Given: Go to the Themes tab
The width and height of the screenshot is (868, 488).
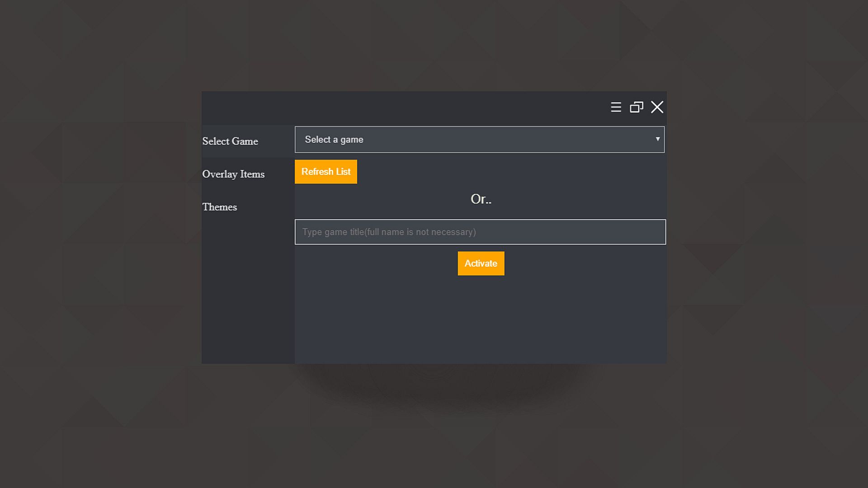Looking at the screenshot, I should (220, 207).
